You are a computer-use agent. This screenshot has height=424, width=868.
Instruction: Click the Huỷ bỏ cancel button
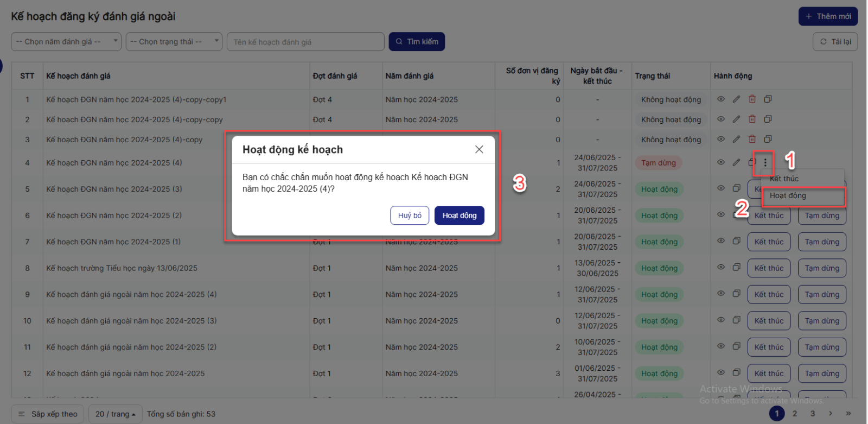tap(410, 216)
